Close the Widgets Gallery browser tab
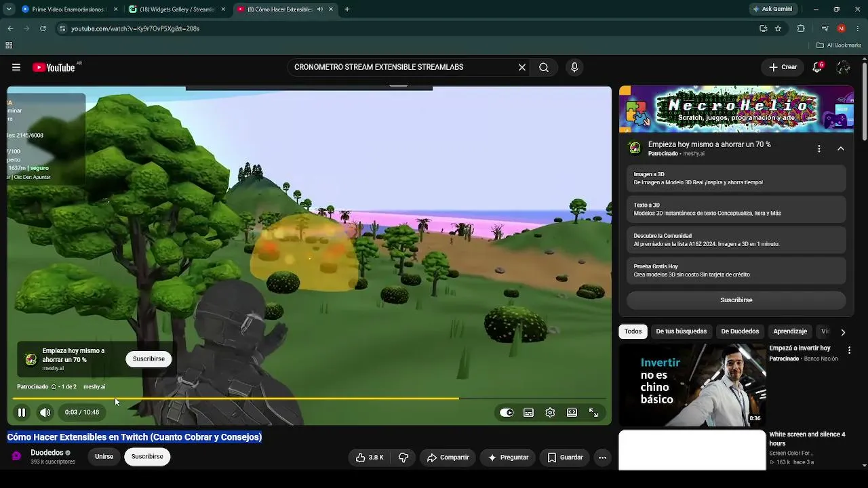This screenshot has height=488, width=868. tap(223, 9)
